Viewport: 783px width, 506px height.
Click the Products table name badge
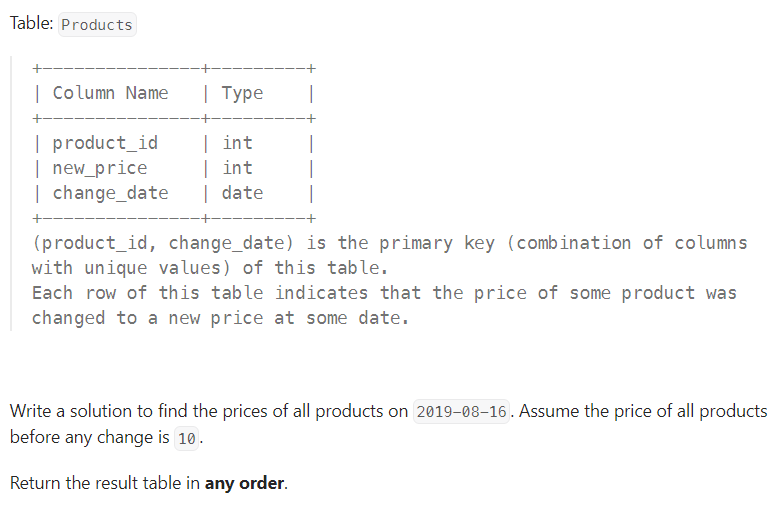click(x=97, y=24)
